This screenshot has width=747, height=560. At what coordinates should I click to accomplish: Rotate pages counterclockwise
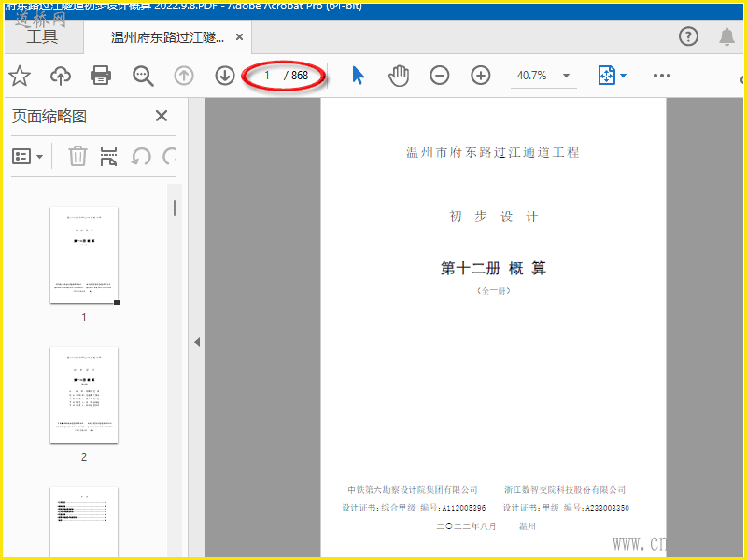(x=141, y=156)
